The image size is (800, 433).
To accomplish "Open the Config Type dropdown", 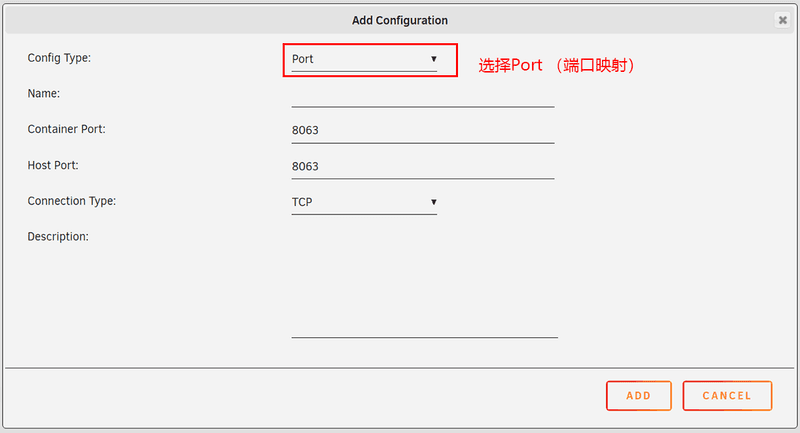I will [364, 60].
